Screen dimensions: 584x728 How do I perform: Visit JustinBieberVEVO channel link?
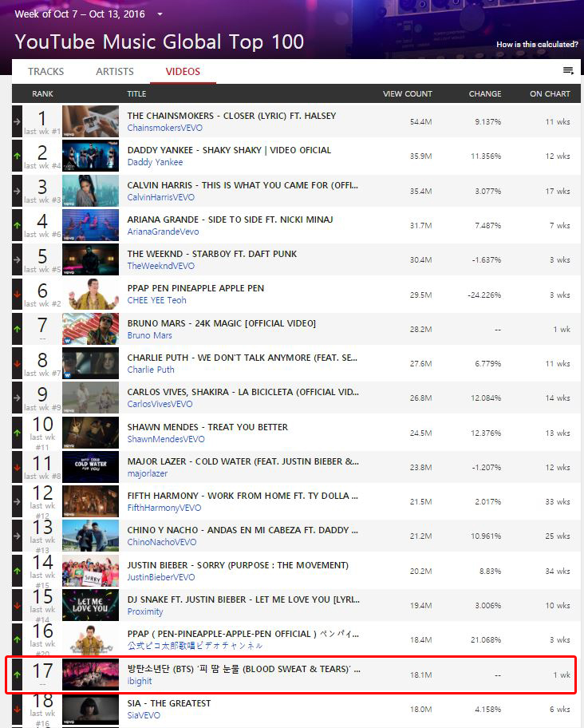pyautogui.click(x=161, y=577)
